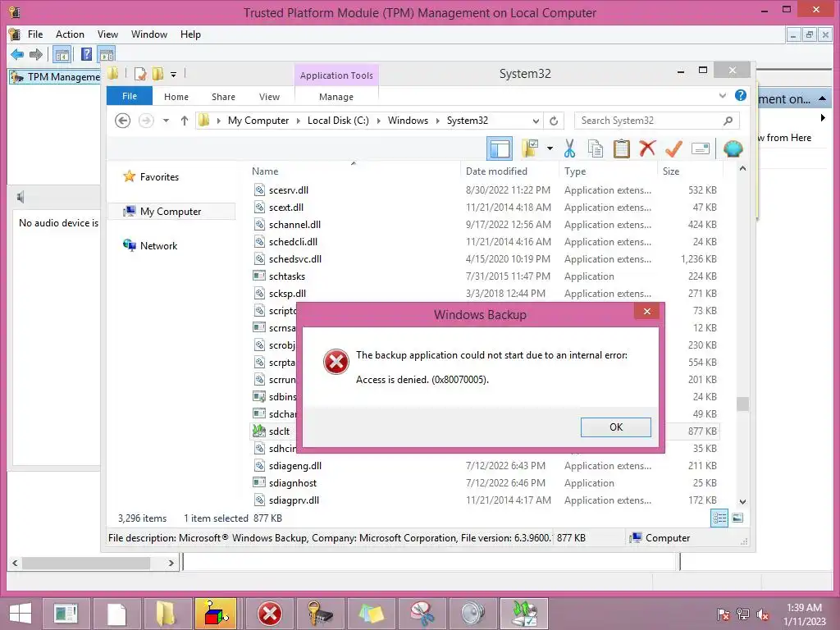
Task: Click the orange checkmark Properties icon
Action: pos(673,148)
